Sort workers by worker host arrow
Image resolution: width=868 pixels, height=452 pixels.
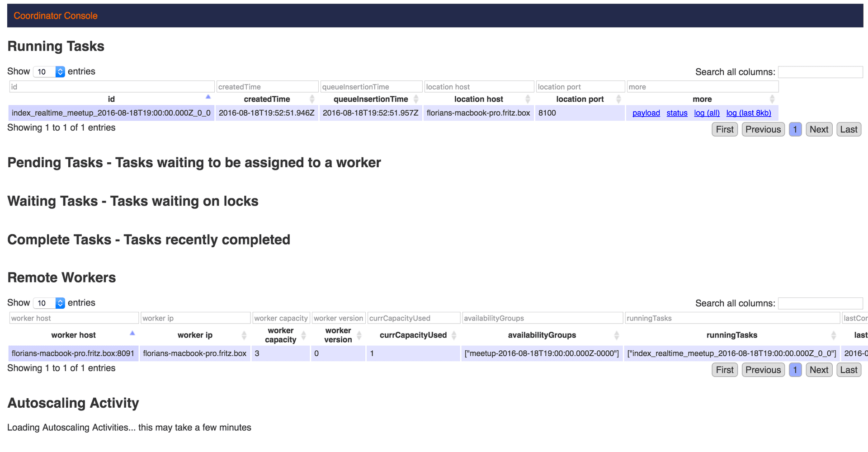[x=132, y=334]
